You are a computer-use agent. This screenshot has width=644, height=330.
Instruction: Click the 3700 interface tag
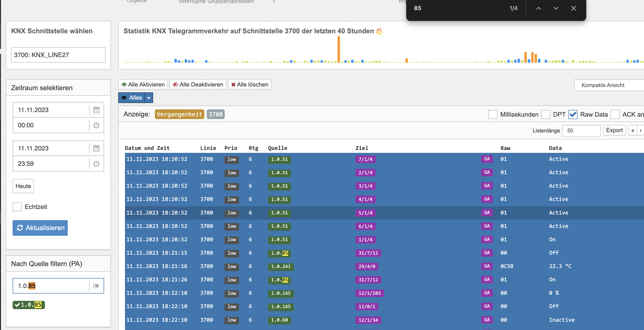pyautogui.click(x=215, y=114)
